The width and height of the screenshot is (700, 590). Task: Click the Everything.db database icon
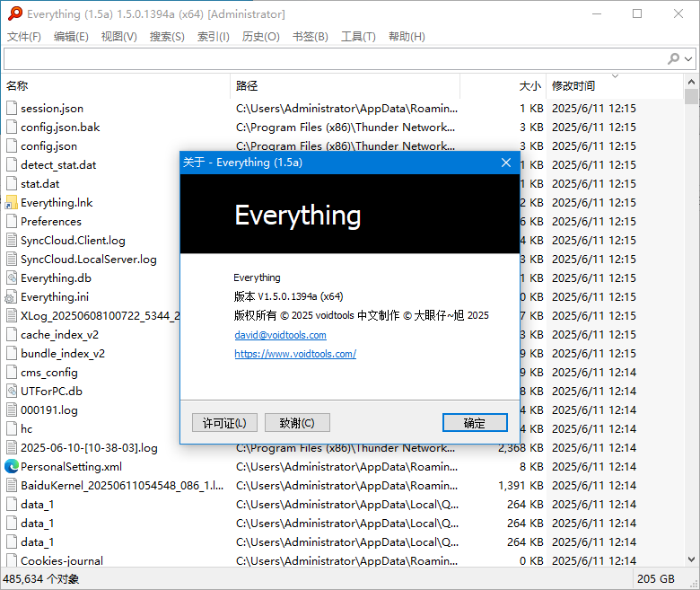click(x=12, y=277)
